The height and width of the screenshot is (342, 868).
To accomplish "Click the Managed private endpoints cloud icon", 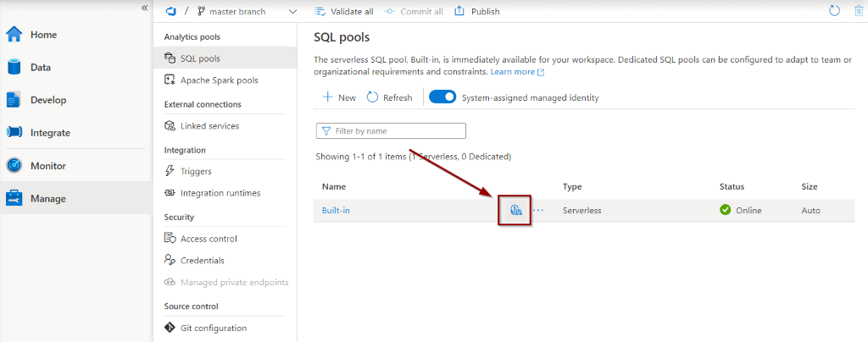I will point(170,283).
